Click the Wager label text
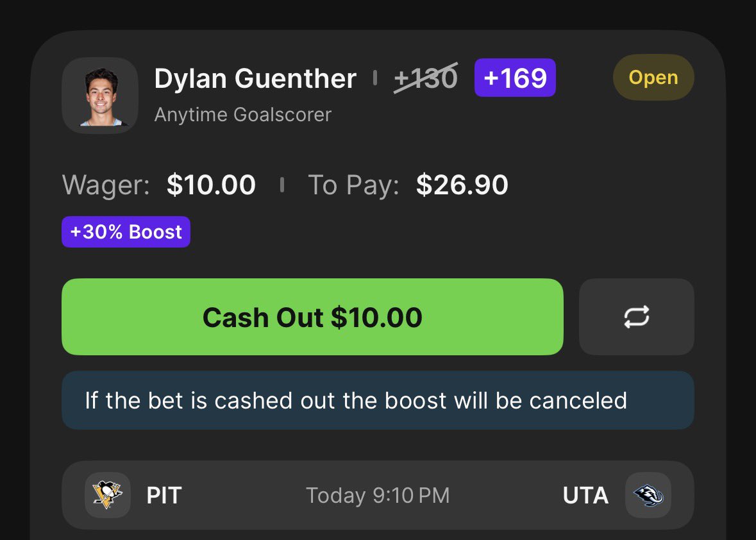The width and height of the screenshot is (756, 540). click(106, 185)
